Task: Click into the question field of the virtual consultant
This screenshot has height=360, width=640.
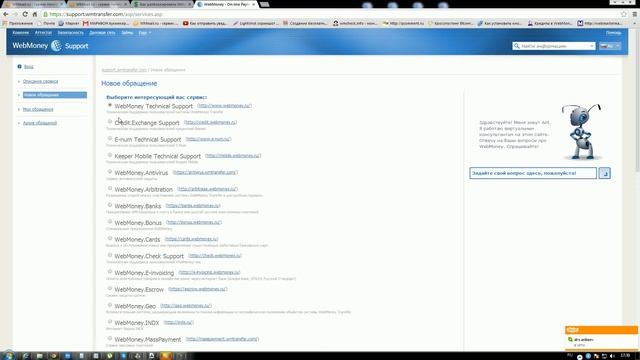Action: pyautogui.click(x=533, y=173)
